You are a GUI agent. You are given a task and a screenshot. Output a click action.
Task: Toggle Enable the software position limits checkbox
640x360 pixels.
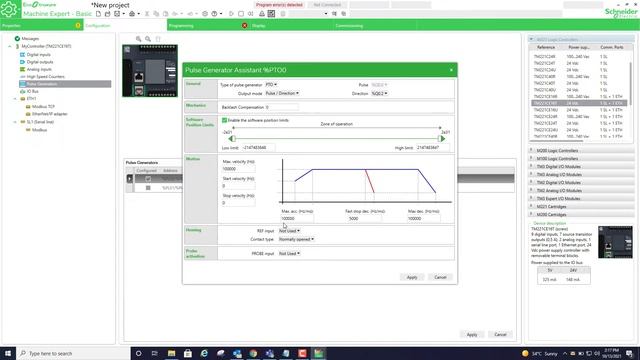point(224,120)
